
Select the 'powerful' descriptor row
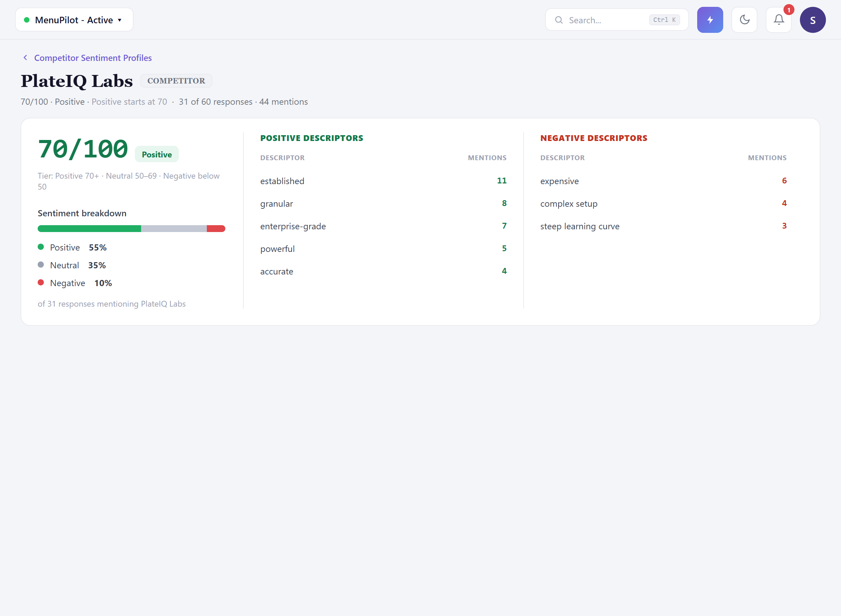tap(383, 249)
